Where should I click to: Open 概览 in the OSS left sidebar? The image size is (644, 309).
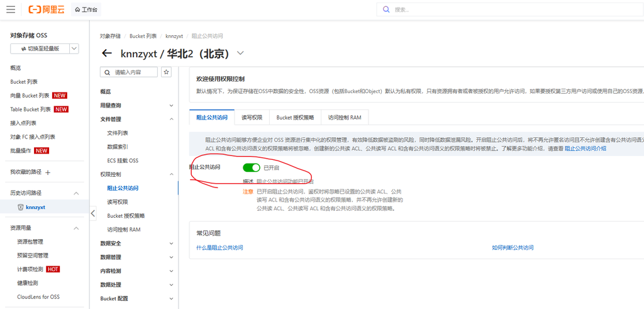point(16,68)
